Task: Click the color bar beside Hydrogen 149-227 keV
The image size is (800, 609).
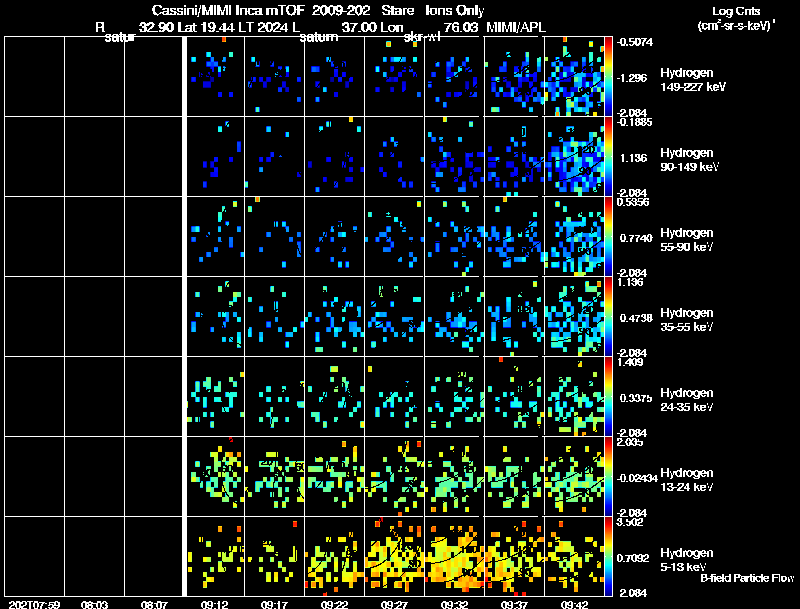Action: 608,77
